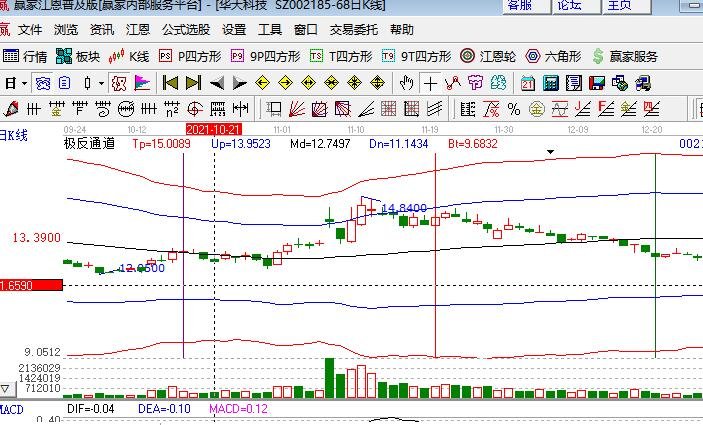The height and width of the screenshot is (425, 703).
Task: Switch to the K线 chart view
Action: coord(129,56)
